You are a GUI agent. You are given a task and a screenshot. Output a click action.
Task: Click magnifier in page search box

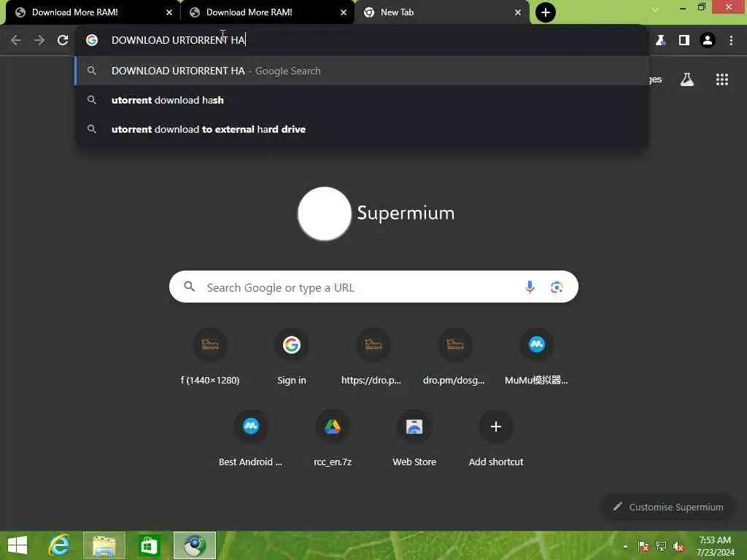coord(189,287)
